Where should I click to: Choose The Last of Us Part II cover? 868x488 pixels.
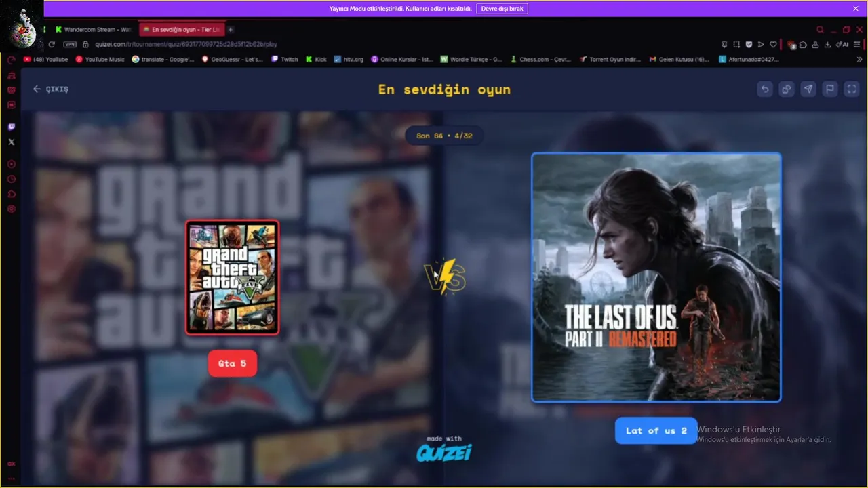656,277
